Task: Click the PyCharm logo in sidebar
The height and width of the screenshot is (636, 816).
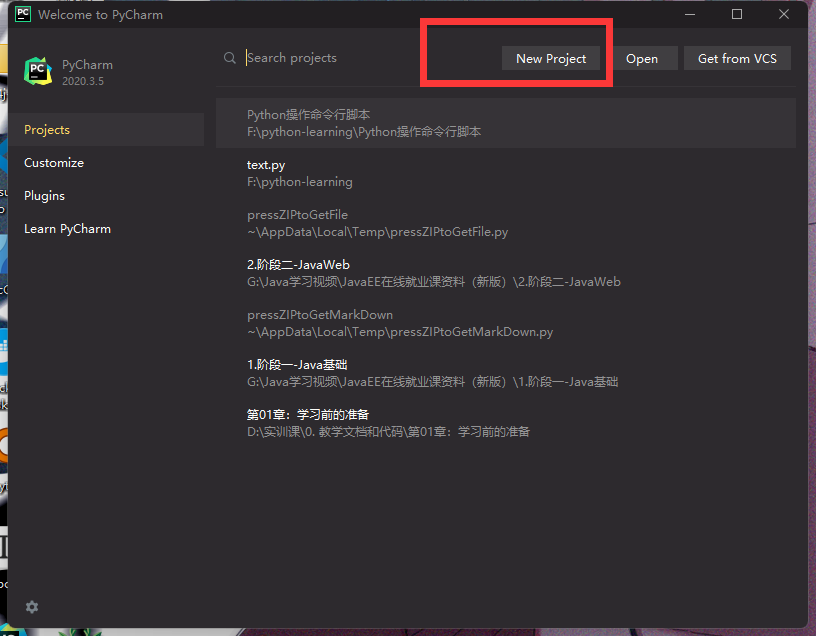Action: (x=38, y=71)
